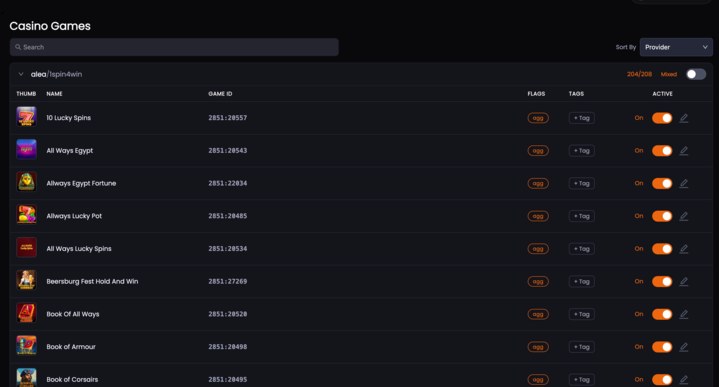Add a tag to Beersburg Fest Hold And Win
The height and width of the screenshot is (387, 719).
(581, 281)
